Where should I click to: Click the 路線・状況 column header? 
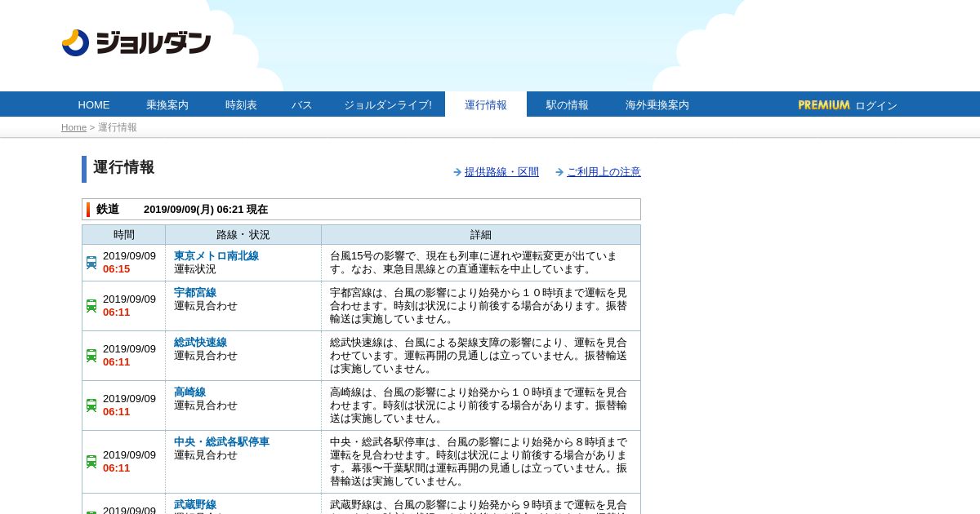[243, 235]
